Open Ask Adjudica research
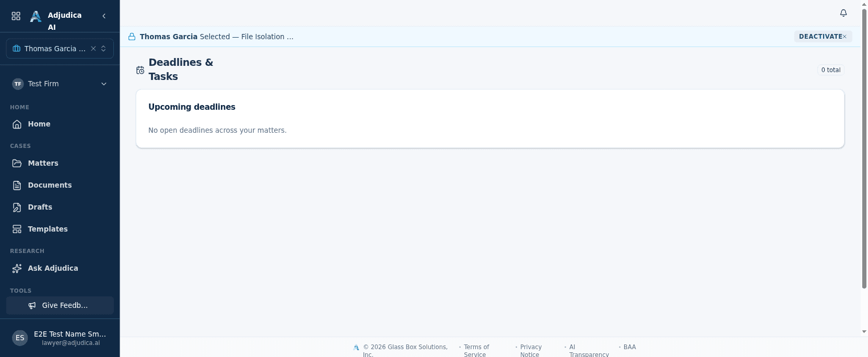This screenshot has height=357, width=868. [x=60, y=268]
